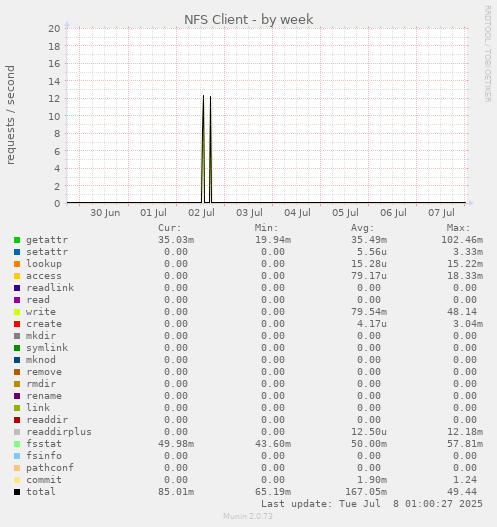Click the red create legend swatch

click(x=17, y=324)
